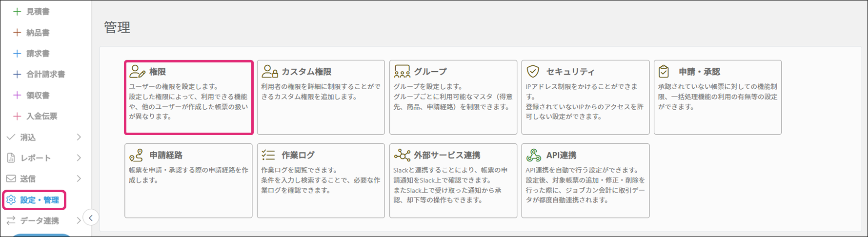The height and width of the screenshot is (237, 868).
Task: Click the 権限 user-edit icon
Action: (x=137, y=72)
